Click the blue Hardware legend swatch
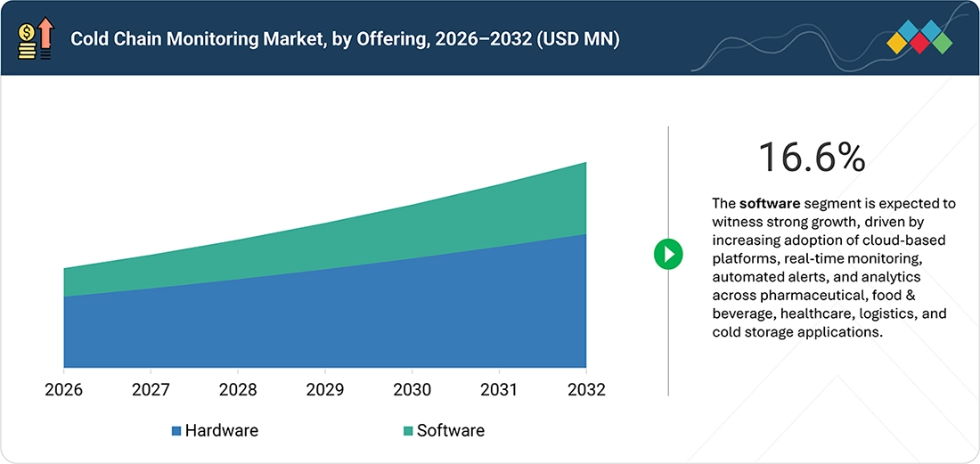Screen dimensions: 980x464 [176, 430]
